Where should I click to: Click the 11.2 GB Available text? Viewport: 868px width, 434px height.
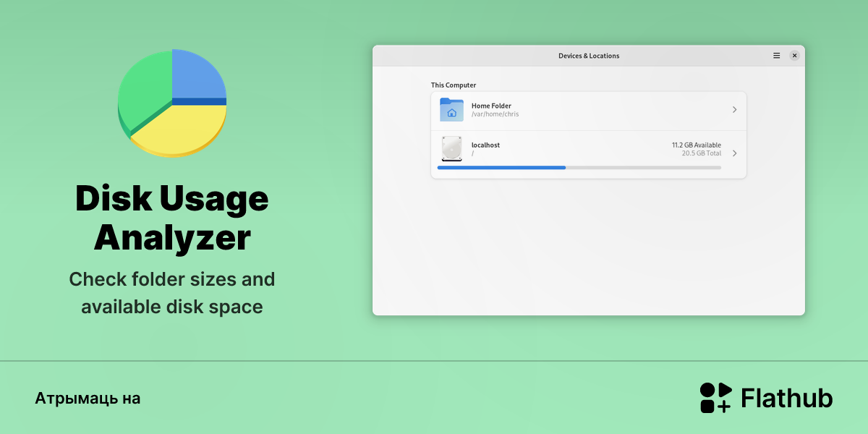[697, 145]
